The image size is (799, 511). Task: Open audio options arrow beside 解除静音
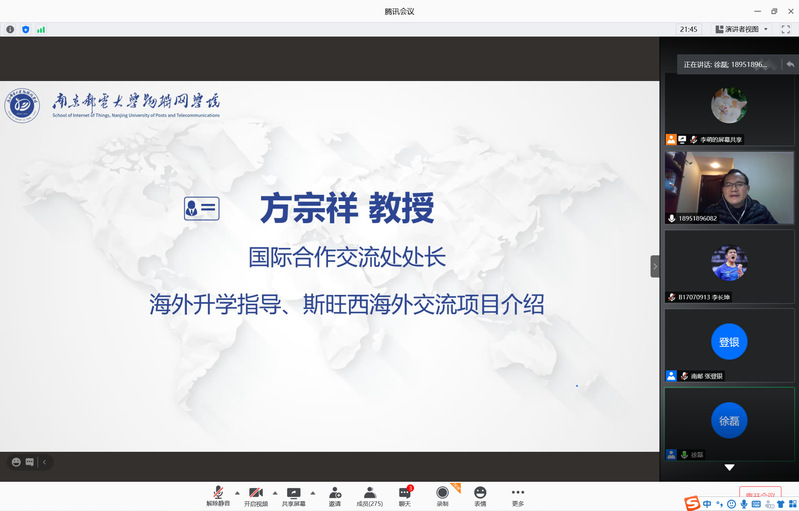[x=237, y=493]
